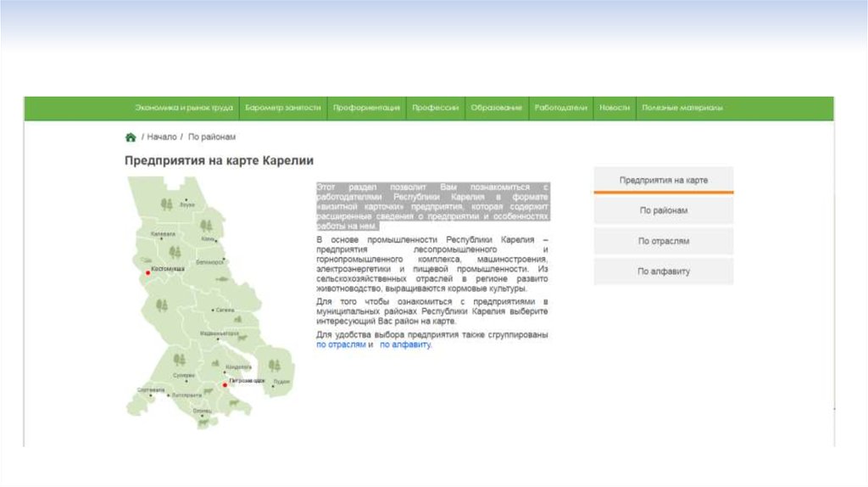Open the Новости menu item
Image resolution: width=868 pixels, height=487 pixels.
[614, 109]
